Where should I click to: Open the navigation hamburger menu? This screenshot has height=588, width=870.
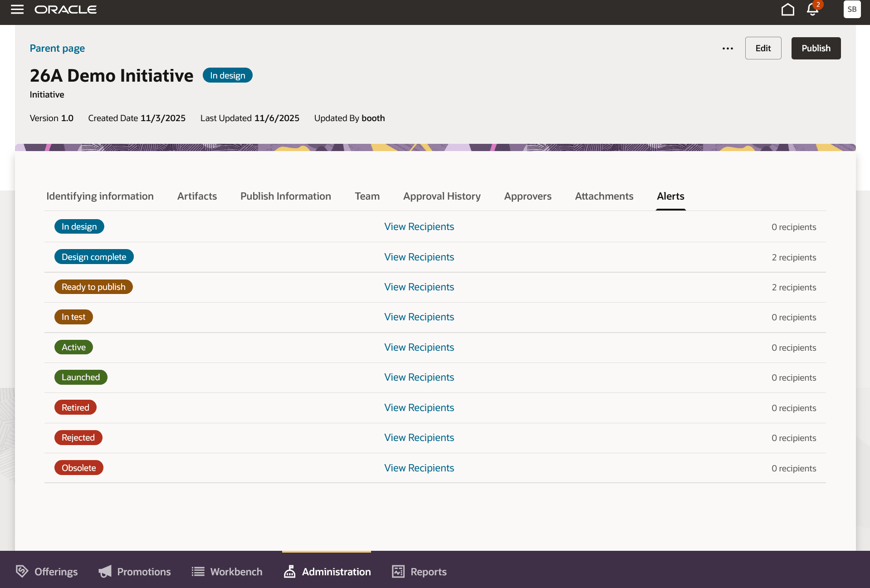17,9
